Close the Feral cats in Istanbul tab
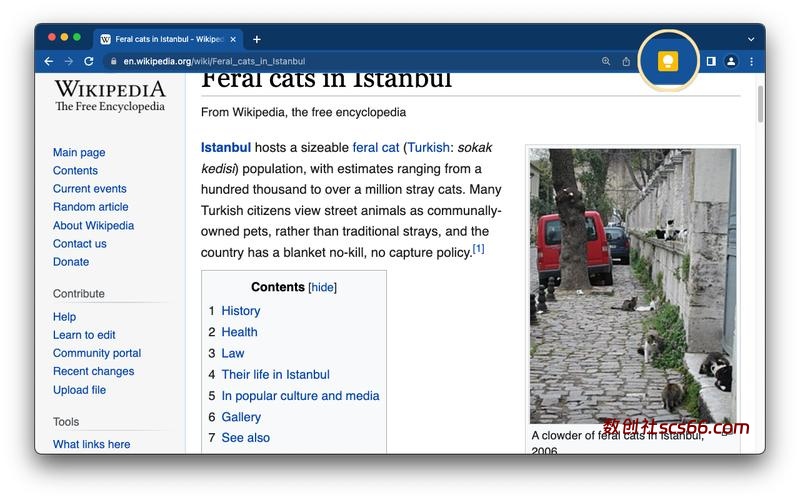The width and height of the screenshot is (800, 500). pyautogui.click(x=234, y=39)
